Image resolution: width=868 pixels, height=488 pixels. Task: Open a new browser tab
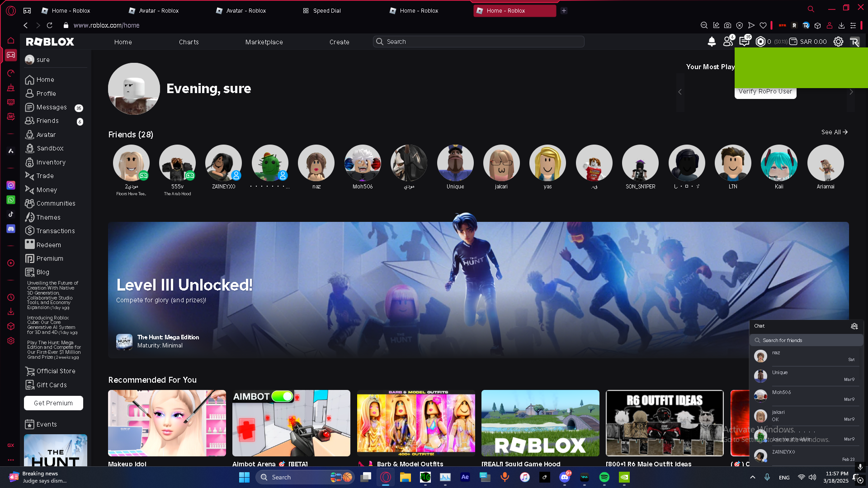coord(564,10)
